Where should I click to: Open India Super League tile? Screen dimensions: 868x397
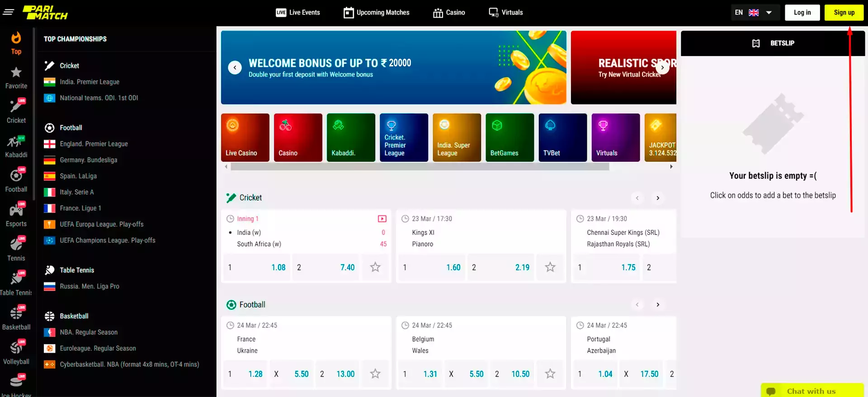[x=457, y=137]
